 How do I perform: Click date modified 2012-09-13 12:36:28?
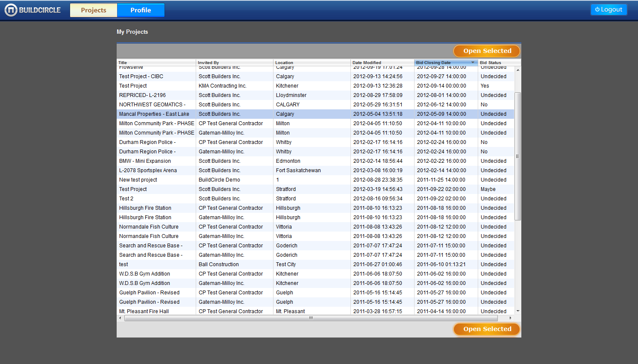tap(382, 86)
